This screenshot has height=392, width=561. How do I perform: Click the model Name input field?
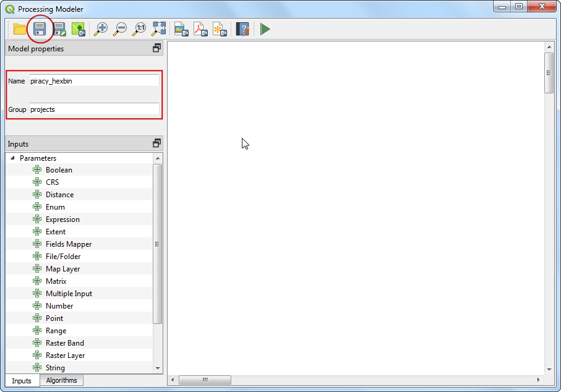tap(94, 81)
